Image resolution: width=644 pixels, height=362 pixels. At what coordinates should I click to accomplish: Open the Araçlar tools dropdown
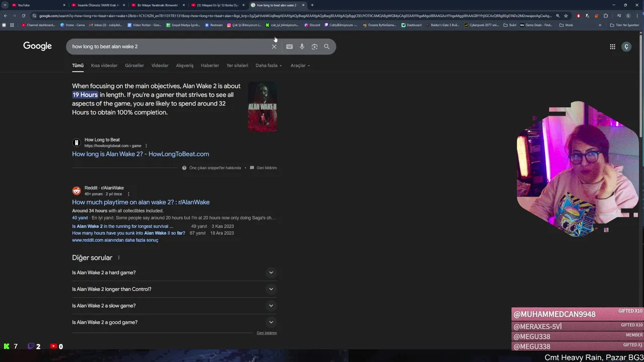300,65
